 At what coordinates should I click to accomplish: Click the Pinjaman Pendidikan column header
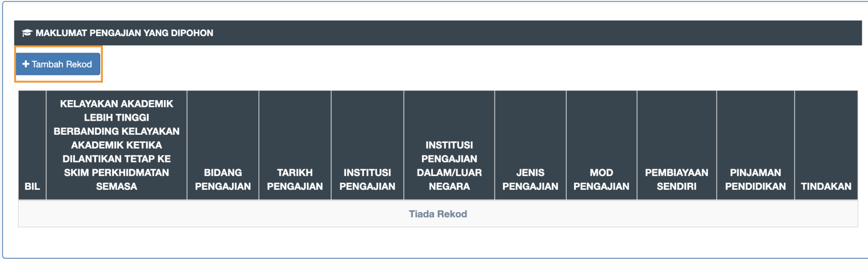(755, 179)
